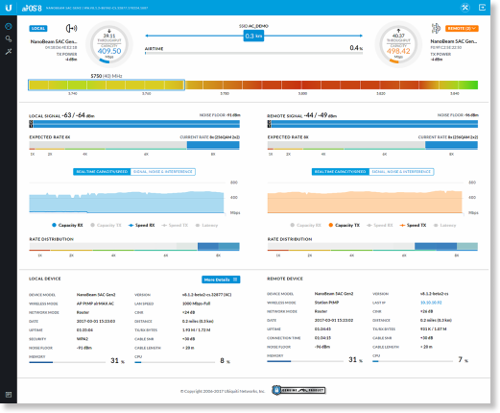Viewport: 500px width, 413px height.
Task: Toggle Latency in local chart legend
Action: click(x=207, y=225)
